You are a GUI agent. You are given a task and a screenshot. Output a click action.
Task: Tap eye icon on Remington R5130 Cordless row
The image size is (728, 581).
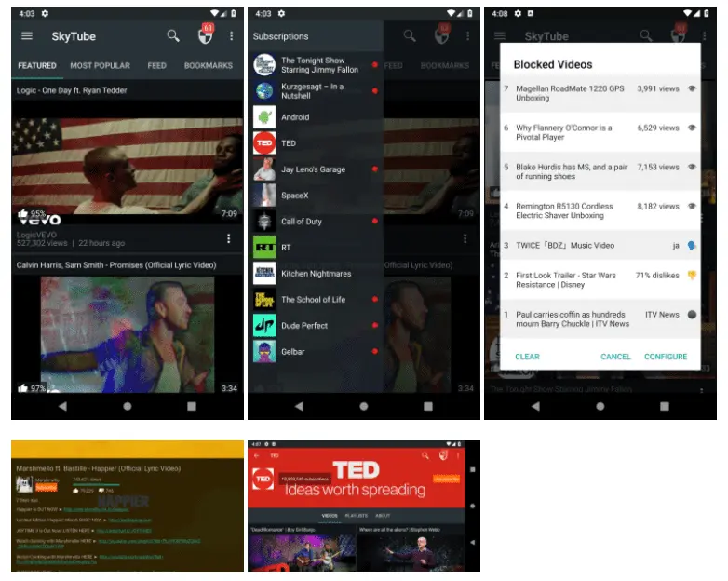pyautogui.click(x=692, y=206)
